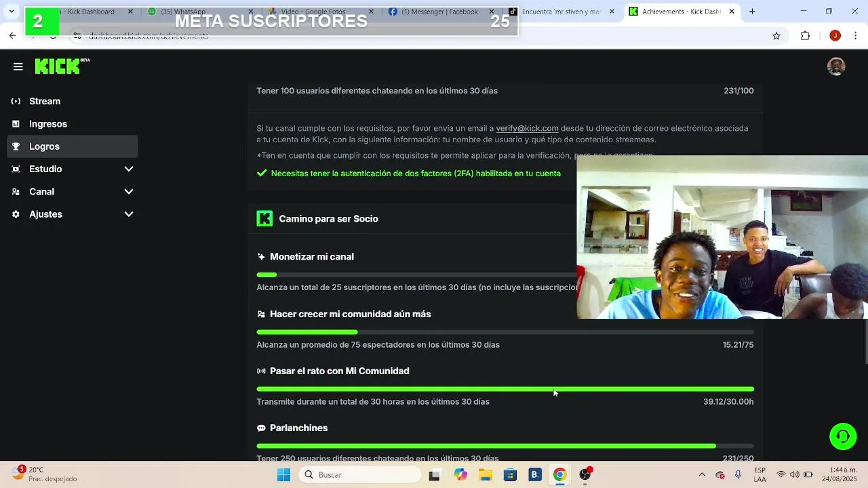Follow the verify@kick.com email link

click(527, 128)
